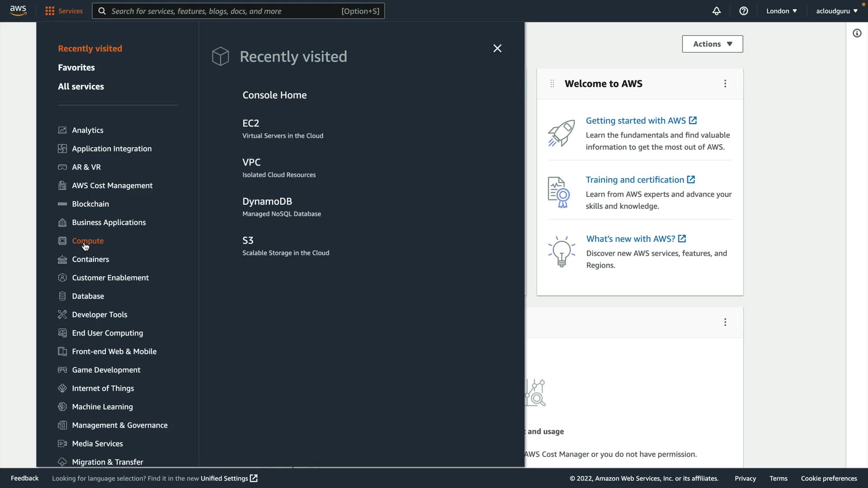Expand the Actions dropdown button
The height and width of the screenshot is (488, 868).
(712, 44)
